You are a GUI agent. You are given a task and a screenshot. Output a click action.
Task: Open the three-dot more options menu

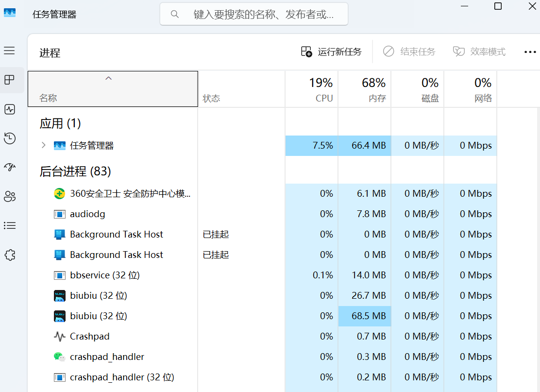click(x=530, y=52)
